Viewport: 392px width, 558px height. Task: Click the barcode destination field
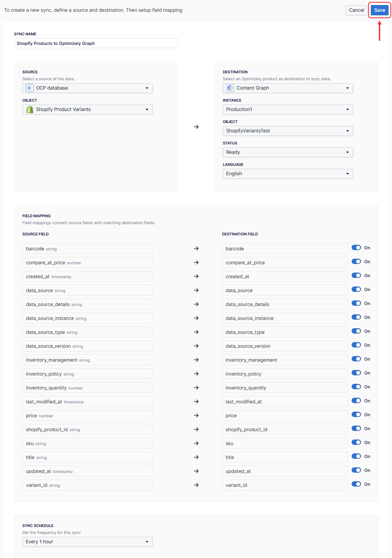285,249
